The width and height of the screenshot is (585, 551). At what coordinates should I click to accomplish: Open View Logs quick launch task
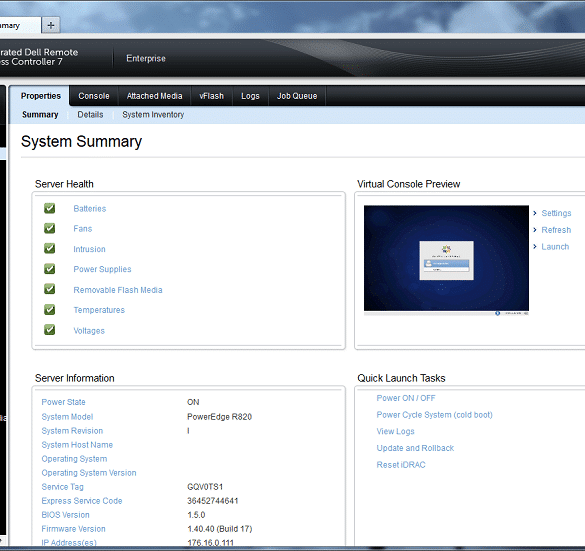395,431
